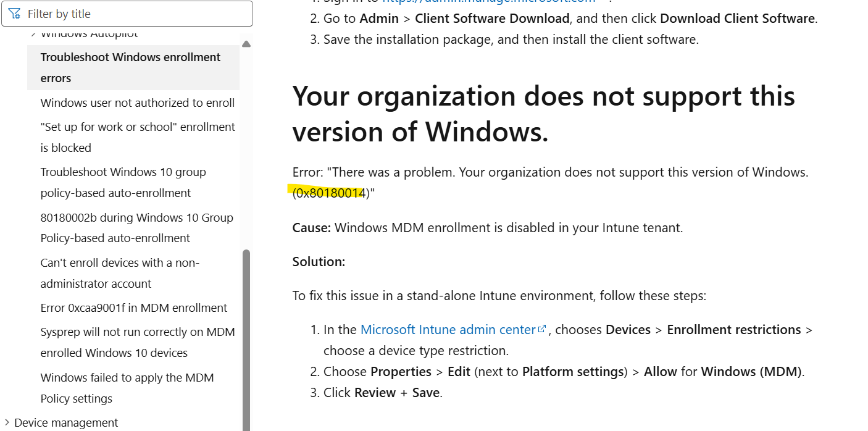Viewport: 868px width, 431px height.
Task: Open Windows user not authorized to enroll
Action: click(137, 103)
